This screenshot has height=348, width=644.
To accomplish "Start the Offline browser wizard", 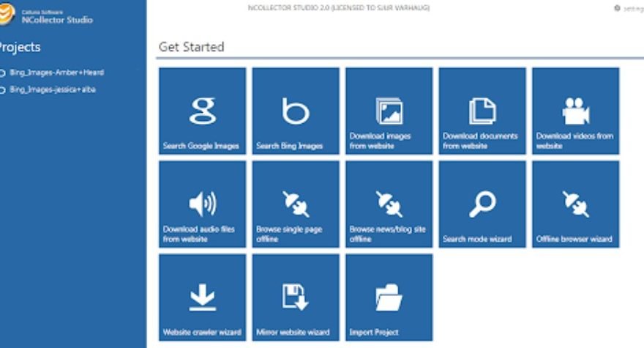I will (576, 204).
